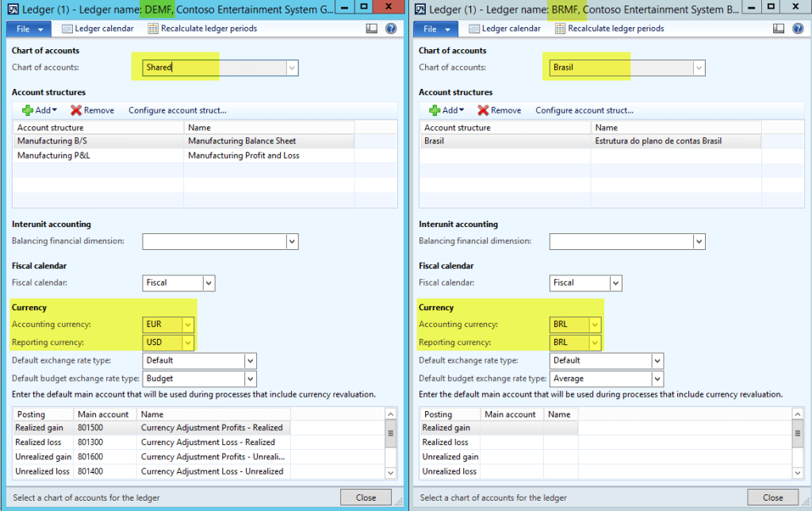The width and height of the screenshot is (812, 511).
Task: Click the green Add icon in BRMF Account structures
Action: tap(435, 109)
